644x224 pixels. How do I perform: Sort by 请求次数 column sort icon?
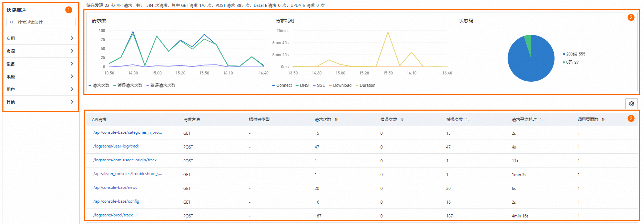[x=336, y=120]
